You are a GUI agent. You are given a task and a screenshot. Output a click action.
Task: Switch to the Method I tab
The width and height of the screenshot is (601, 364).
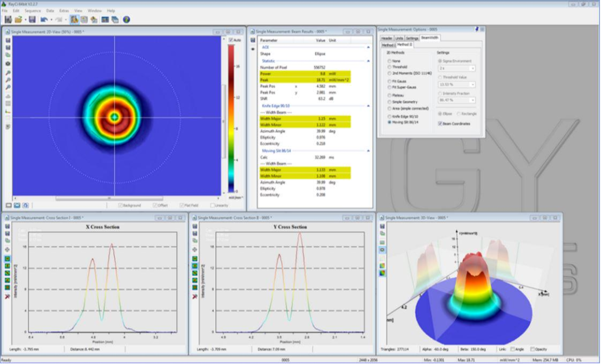tap(387, 45)
